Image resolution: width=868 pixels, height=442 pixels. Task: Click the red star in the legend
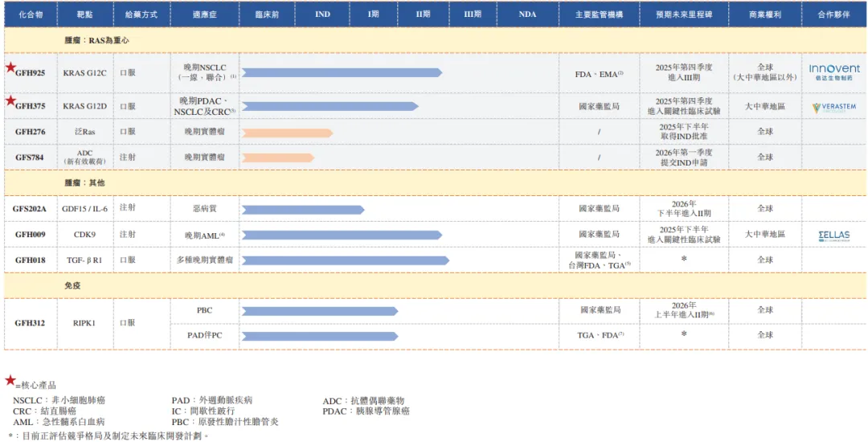tap(10, 380)
